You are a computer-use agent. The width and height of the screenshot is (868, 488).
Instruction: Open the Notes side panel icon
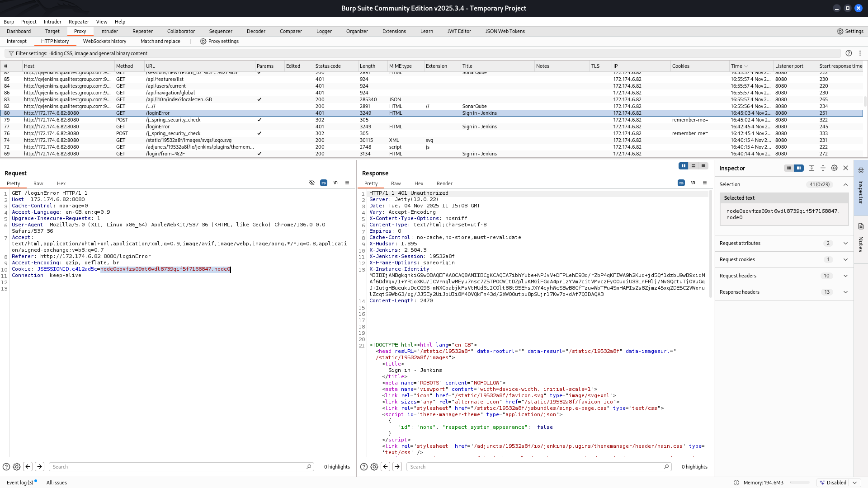point(861,226)
